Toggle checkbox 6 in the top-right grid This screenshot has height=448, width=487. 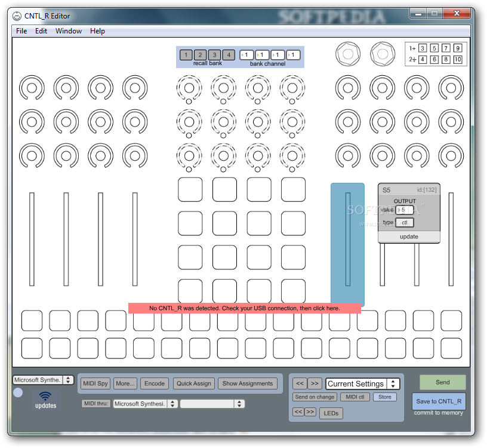(434, 59)
